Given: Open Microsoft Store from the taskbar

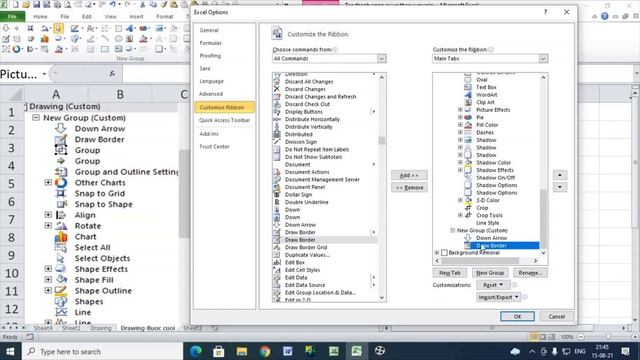Looking at the screenshot, I should 219,351.
